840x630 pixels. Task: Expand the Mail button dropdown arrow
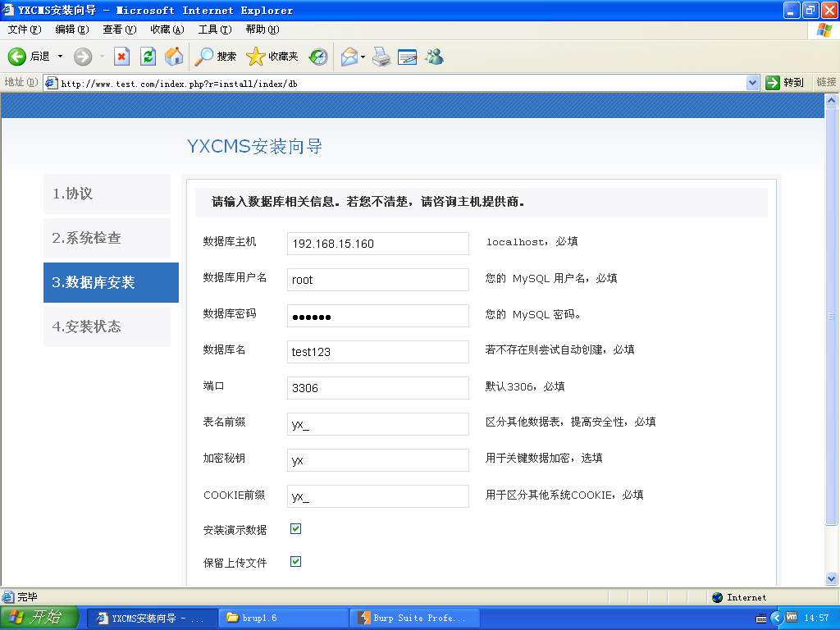363,57
